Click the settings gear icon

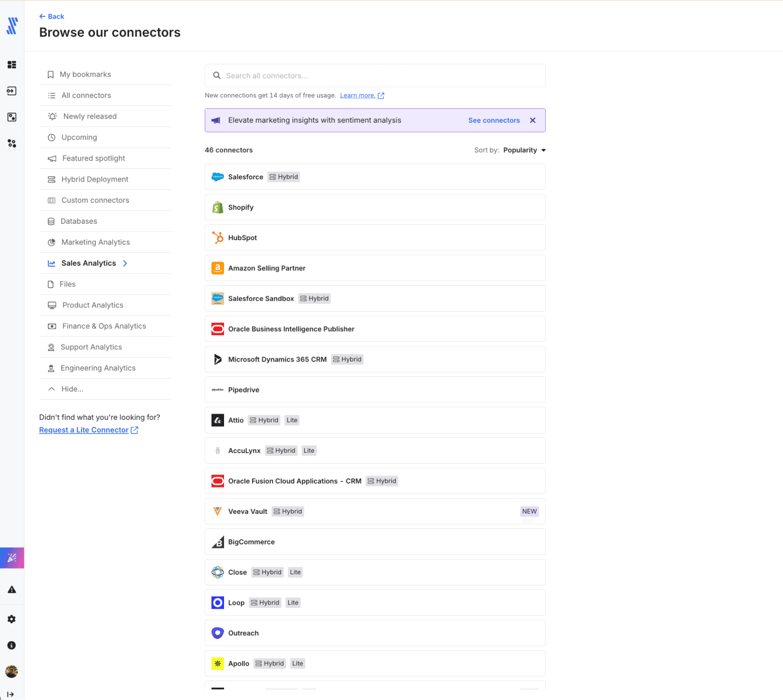tap(12, 619)
